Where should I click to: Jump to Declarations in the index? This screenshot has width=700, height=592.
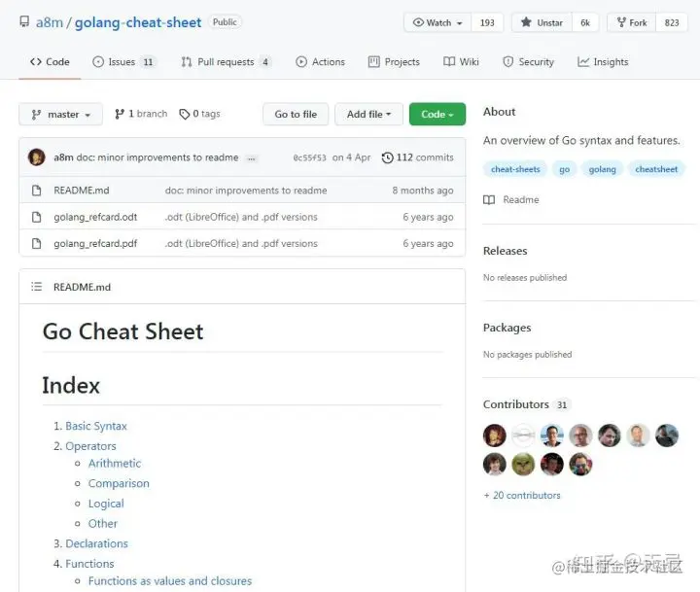97,543
